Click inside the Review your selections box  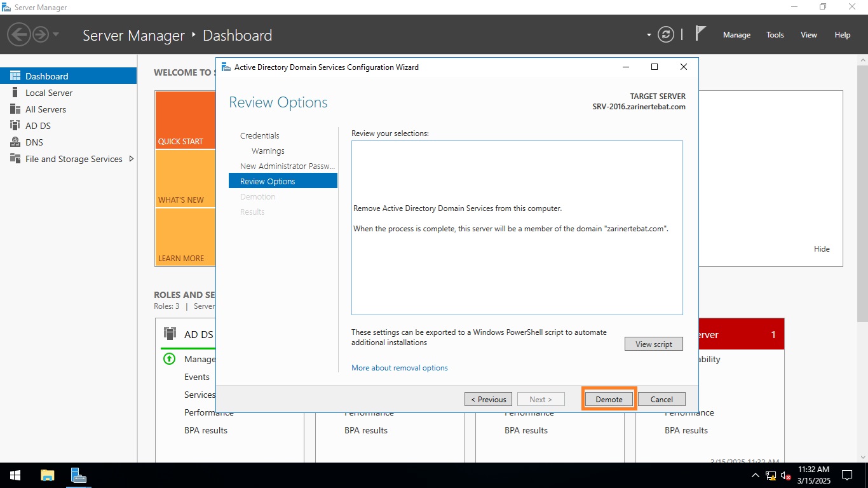[517, 227]
